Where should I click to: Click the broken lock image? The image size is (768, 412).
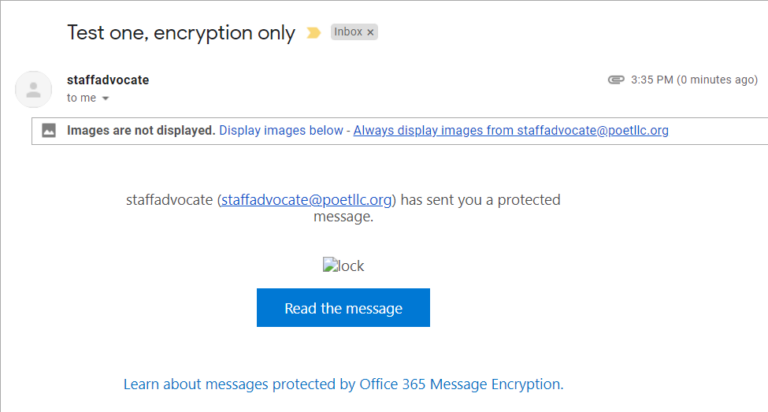point(343,266)
